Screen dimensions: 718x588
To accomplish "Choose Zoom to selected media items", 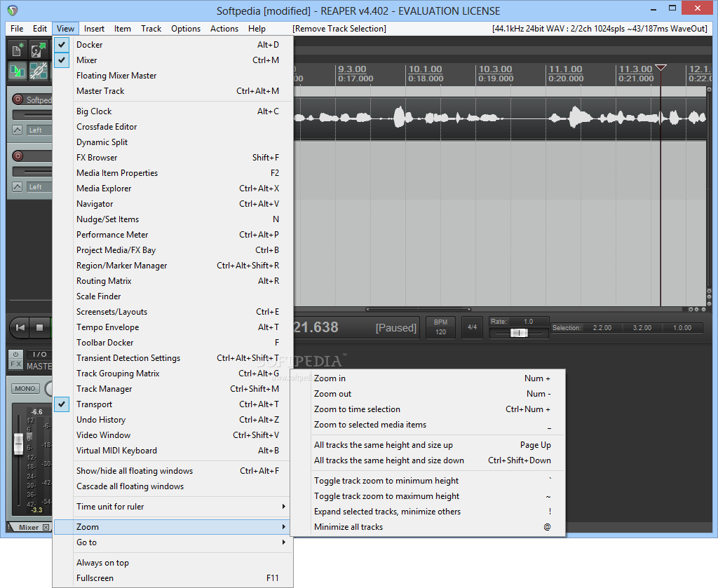I will pyautogui.click(x=428, y=425).
